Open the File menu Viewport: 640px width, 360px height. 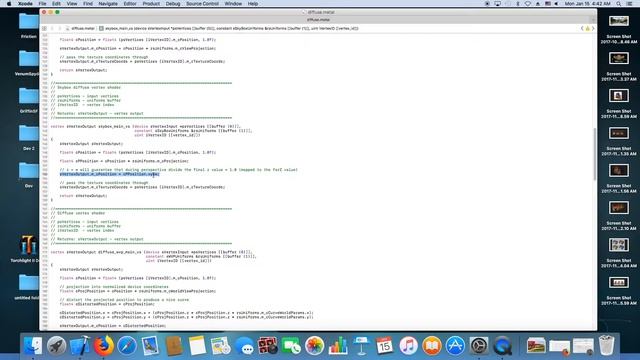(42, 4)
